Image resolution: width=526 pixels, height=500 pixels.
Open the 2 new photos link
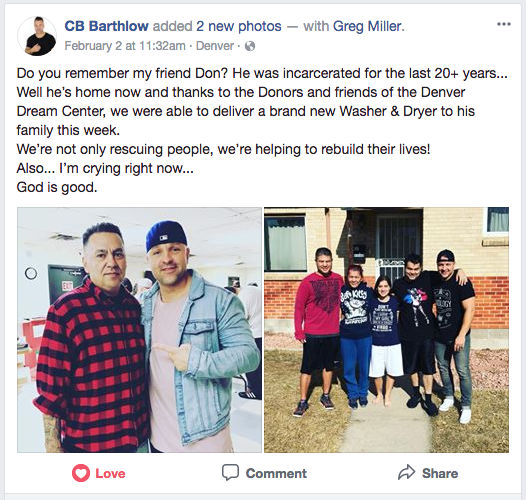pyautogui.click(x=239, y=26)
